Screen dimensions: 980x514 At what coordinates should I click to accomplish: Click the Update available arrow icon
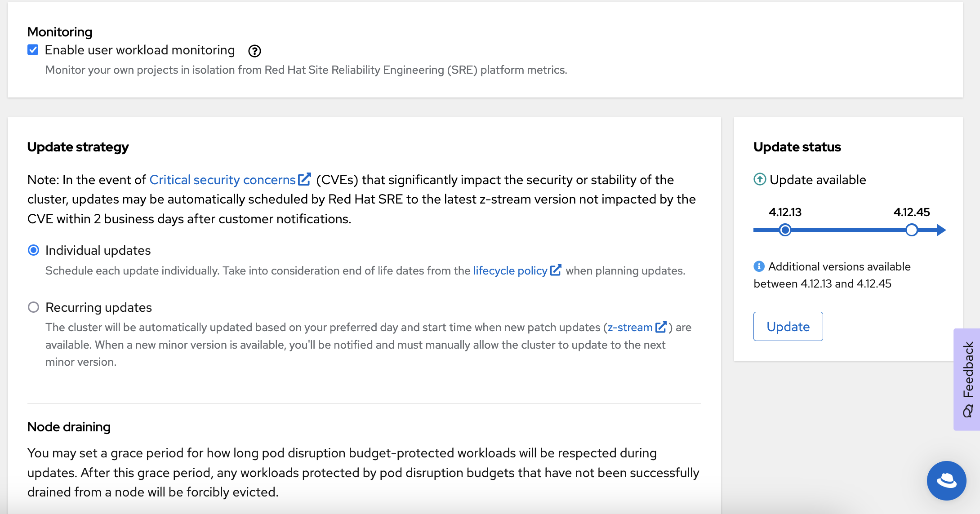tap(760, 180)
